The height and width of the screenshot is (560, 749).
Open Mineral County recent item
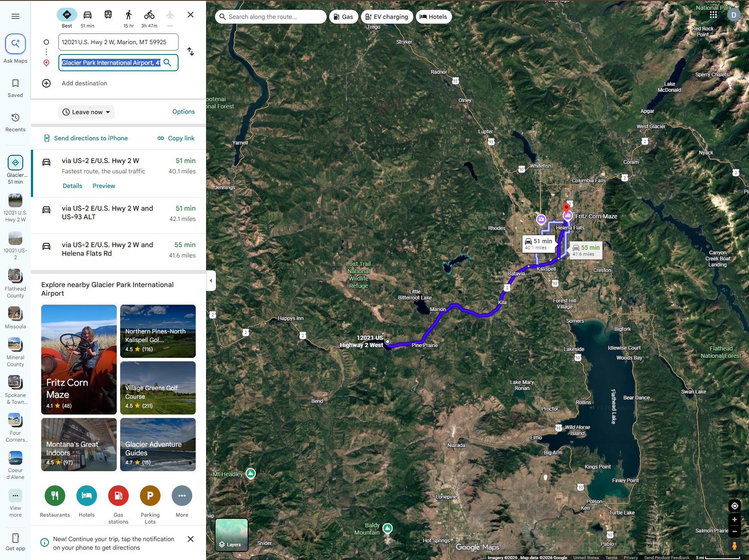pyautogui.click(x=15, y=352)
